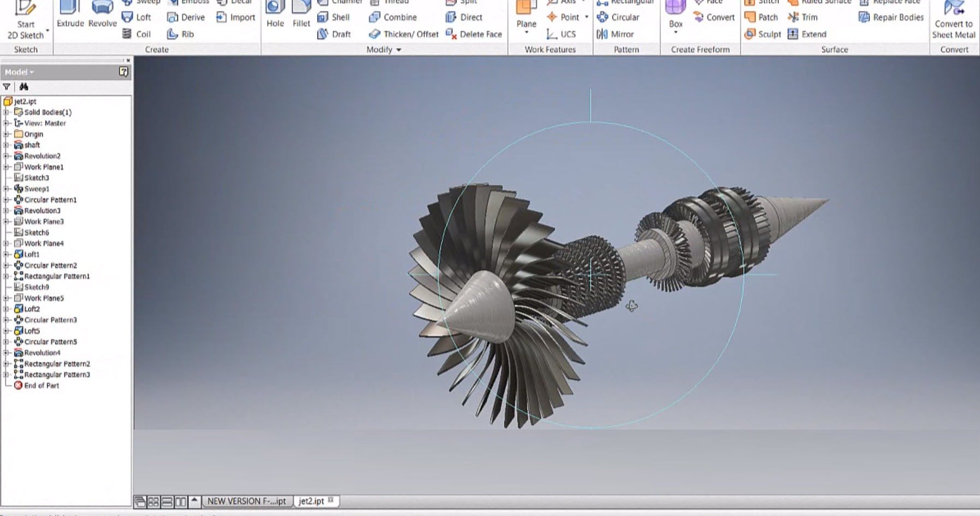Image resolution: width=980 pixels, height=516 pixels.
Task: Open the browser filter funnel
Action: pyautogui.click(x=7, y=87)
